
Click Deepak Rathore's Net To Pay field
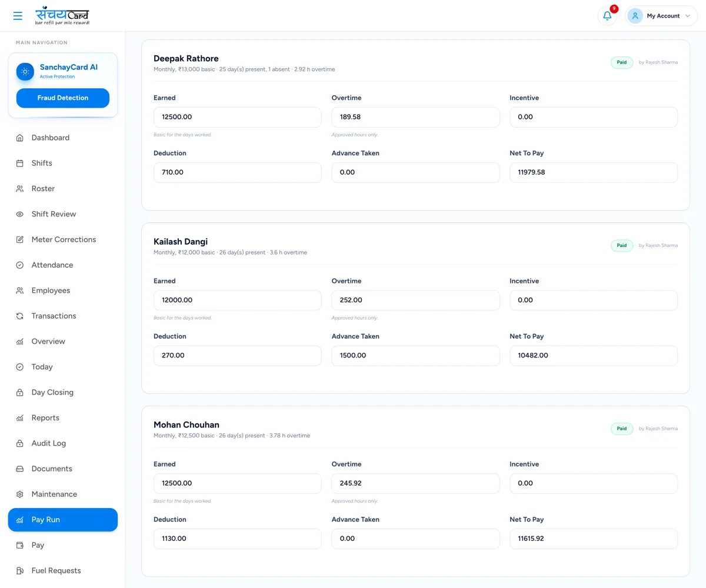pyautogui.click(x=594, y=172)
